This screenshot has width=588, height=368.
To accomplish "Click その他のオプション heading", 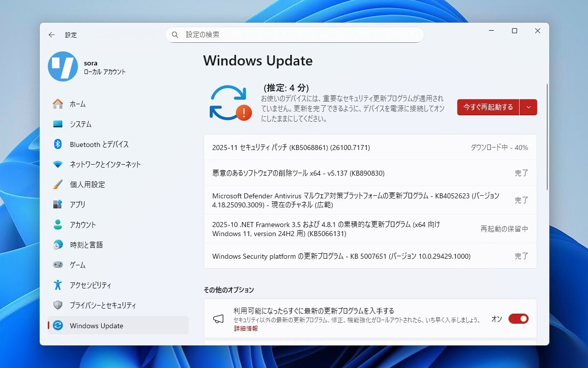I will coord(229,290).
